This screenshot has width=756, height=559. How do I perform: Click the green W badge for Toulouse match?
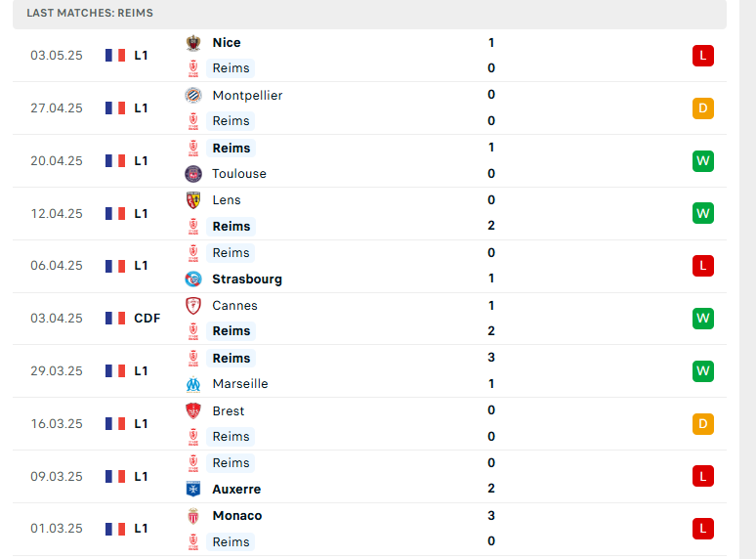(x=703, y=160)
